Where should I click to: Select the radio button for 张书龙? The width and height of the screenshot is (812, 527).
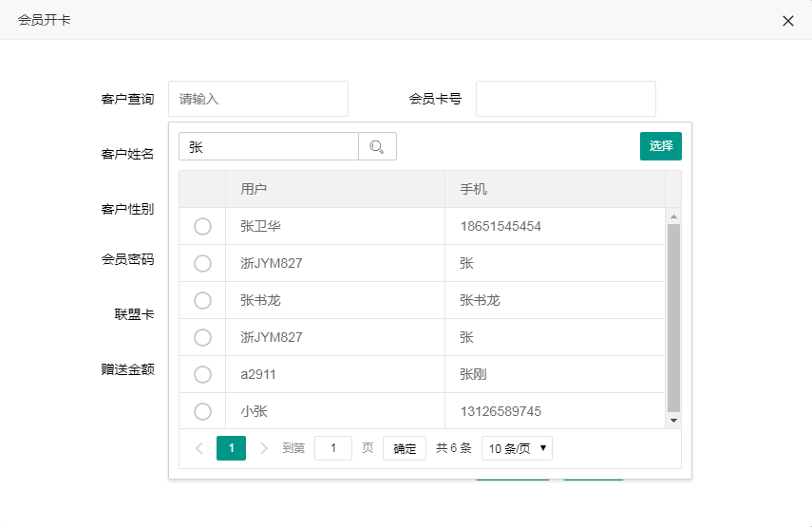coord(202,300)
